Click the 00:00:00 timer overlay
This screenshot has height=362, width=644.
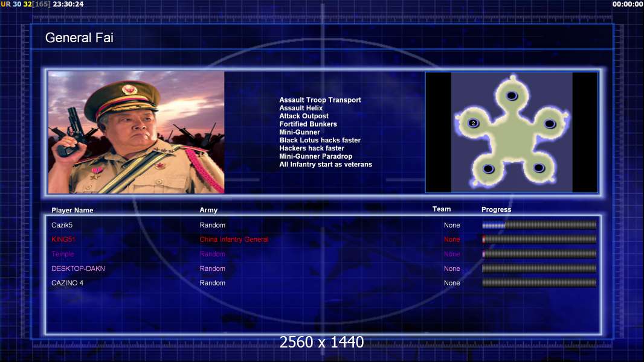point(628,4)
